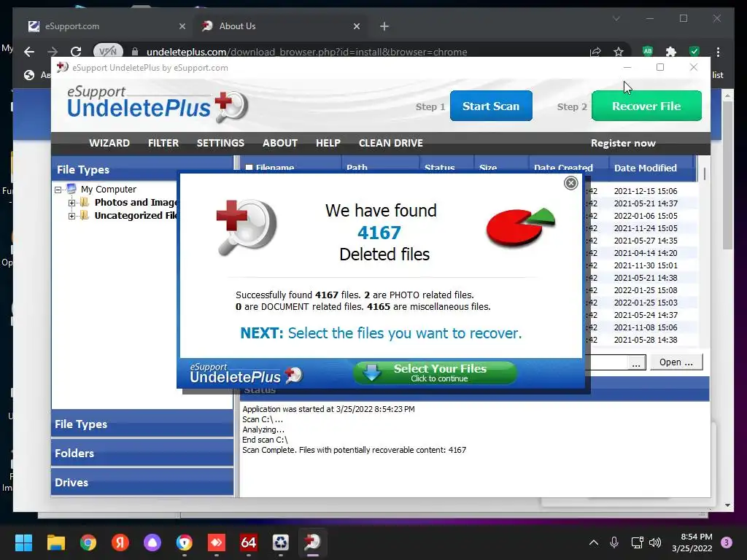
Task: Open a new browser tab
Action: (384, 26)
